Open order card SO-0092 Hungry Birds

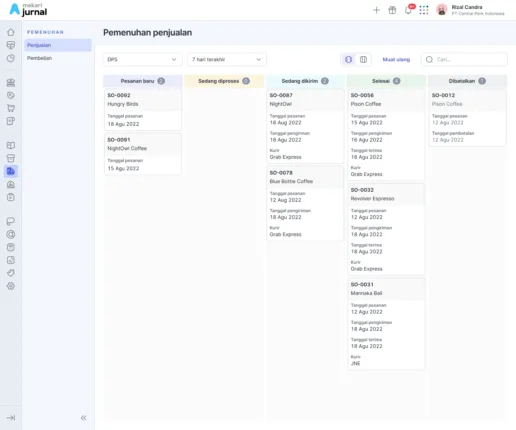[x=143, y=110]
